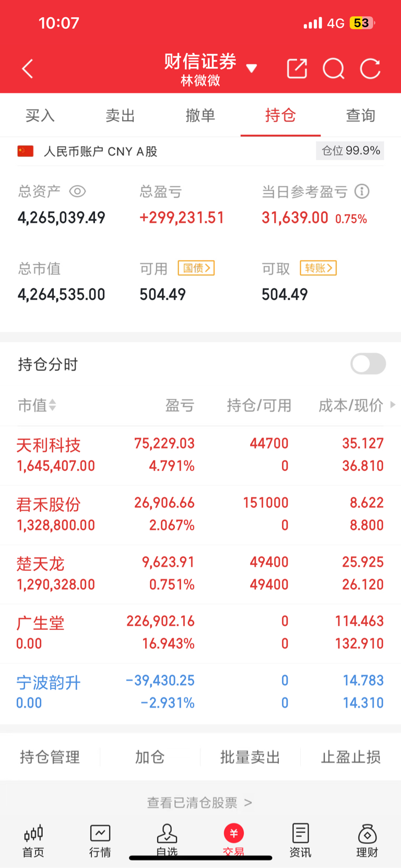
Task: Go to 首页 in bottom bar
Action: click(33, 840)
